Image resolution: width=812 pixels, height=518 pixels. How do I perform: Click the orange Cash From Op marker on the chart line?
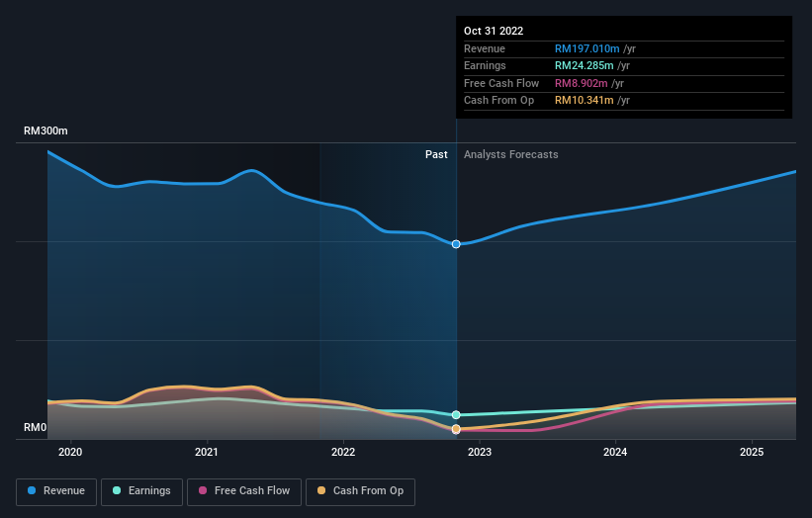point(456,429)
